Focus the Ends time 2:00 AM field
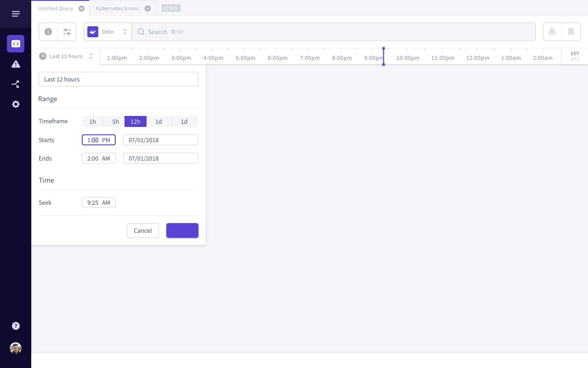 click(x=99, y=158)
